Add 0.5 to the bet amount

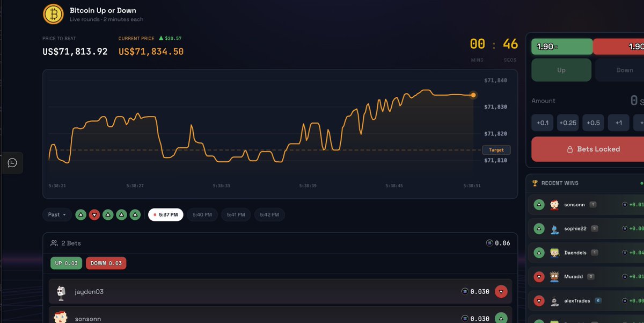click(x=593, y=123)
